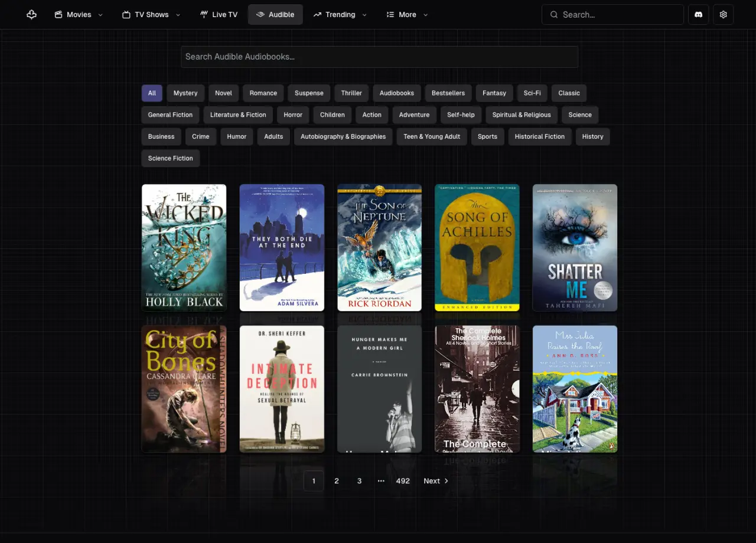The height and width of the screenshot is (543, 756).
Task: Go to Live TV
Action: [x=219, y=15]
